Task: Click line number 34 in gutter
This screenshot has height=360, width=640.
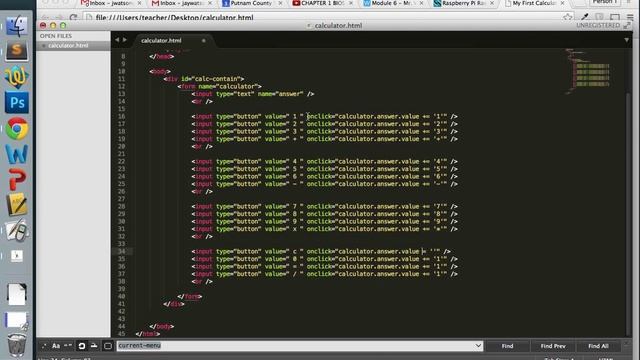Action: coord(122,251)
